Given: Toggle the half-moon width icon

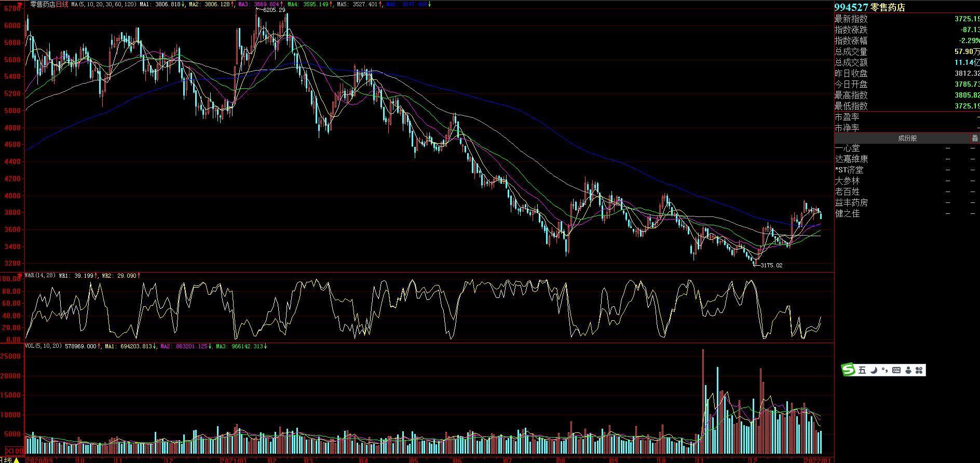Looking at the screenshot, I should (874, 370).
